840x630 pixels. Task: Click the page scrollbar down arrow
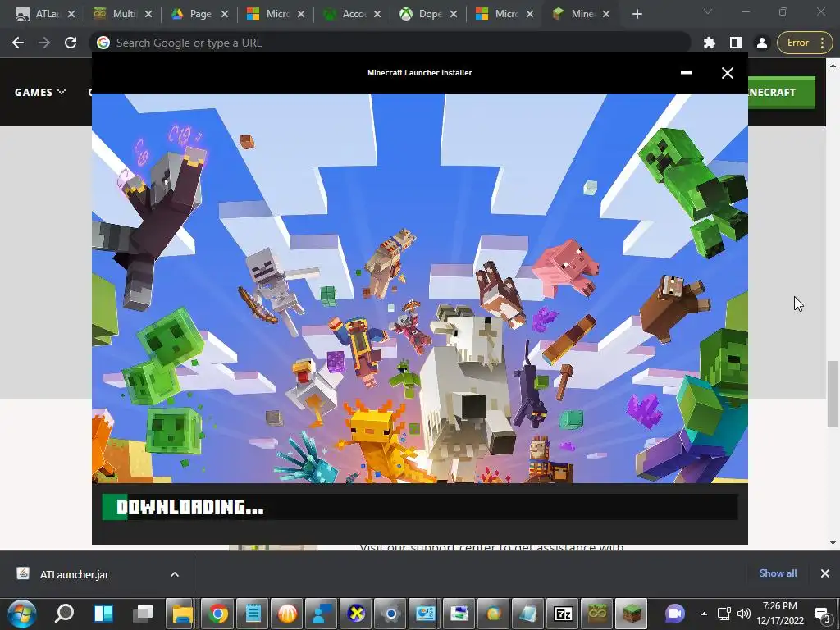pos(833,543)
